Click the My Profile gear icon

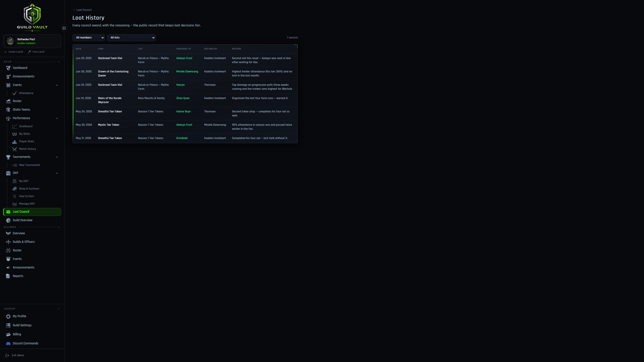point(8,316)
